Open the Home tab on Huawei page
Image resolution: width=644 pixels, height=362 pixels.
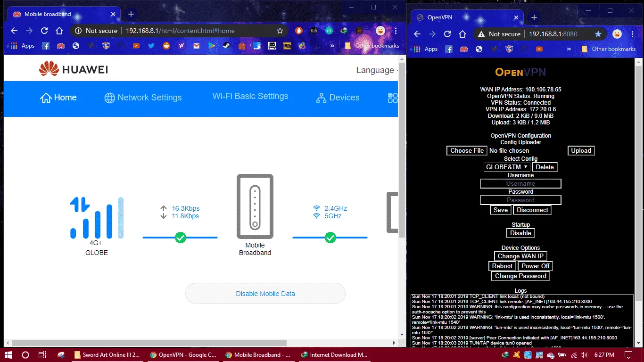[x=58, y=98]
